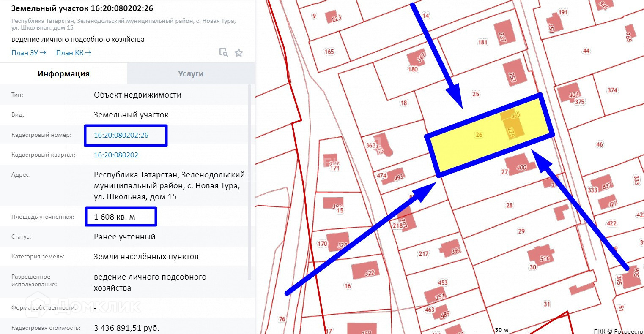644x334 pixels.
Task: Select parcel 46 on the map
Action: (x=600, y=144)
